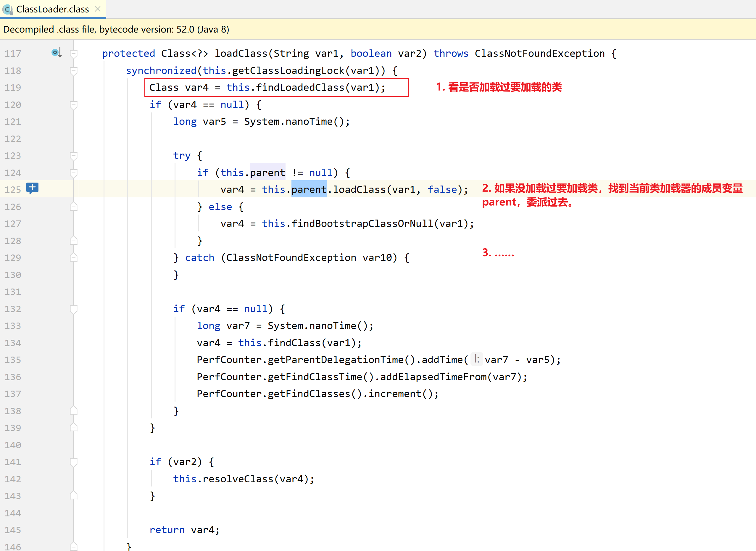
Task: Click the parameter hint icon before var7 - var5
Action: pyautogui.click(x=477, y=359)
